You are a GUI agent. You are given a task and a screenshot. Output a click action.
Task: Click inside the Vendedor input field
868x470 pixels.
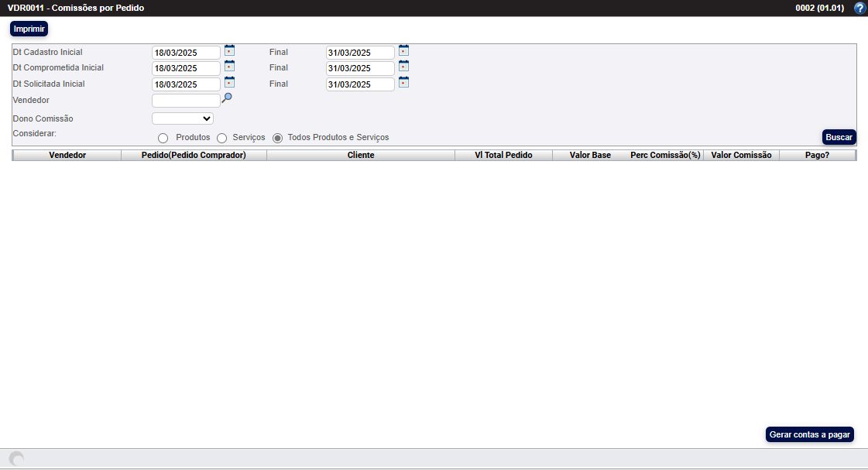pos(186,100)
